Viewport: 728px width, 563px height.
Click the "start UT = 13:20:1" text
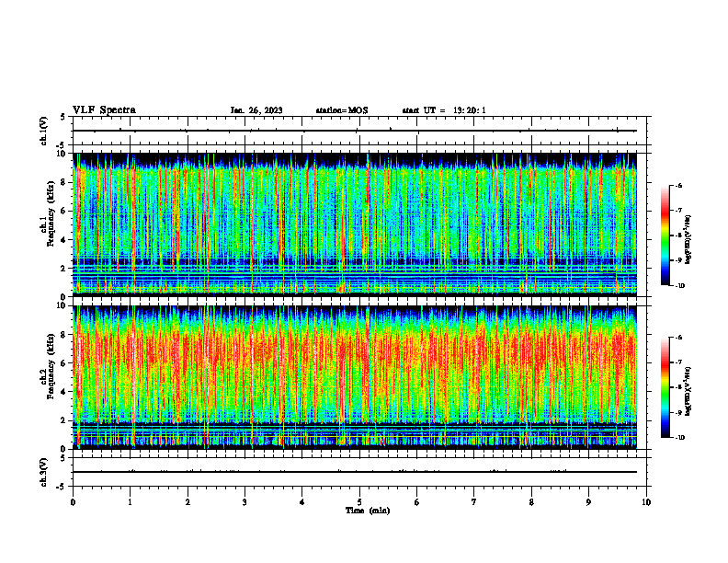point(444,110)
